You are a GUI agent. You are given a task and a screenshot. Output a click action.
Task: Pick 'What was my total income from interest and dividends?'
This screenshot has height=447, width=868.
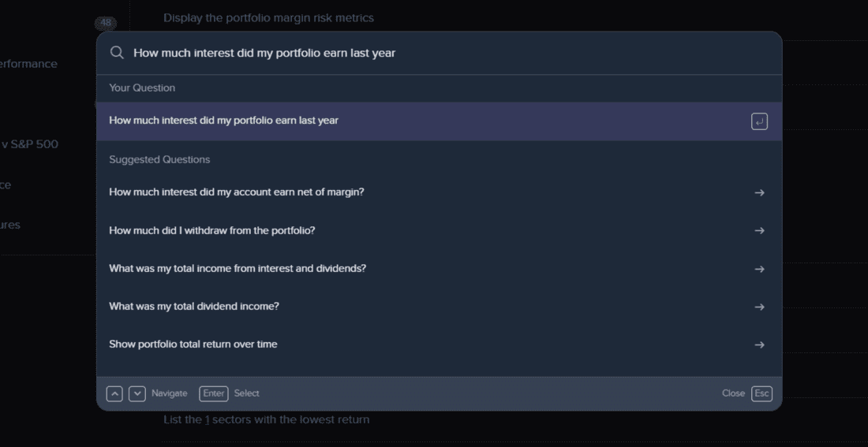tap(238, 268)
